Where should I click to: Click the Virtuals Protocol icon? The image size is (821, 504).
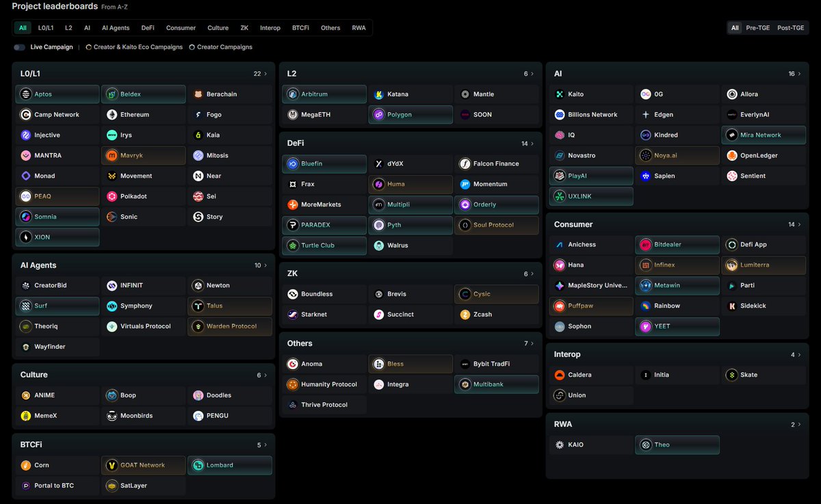point(112,326)
